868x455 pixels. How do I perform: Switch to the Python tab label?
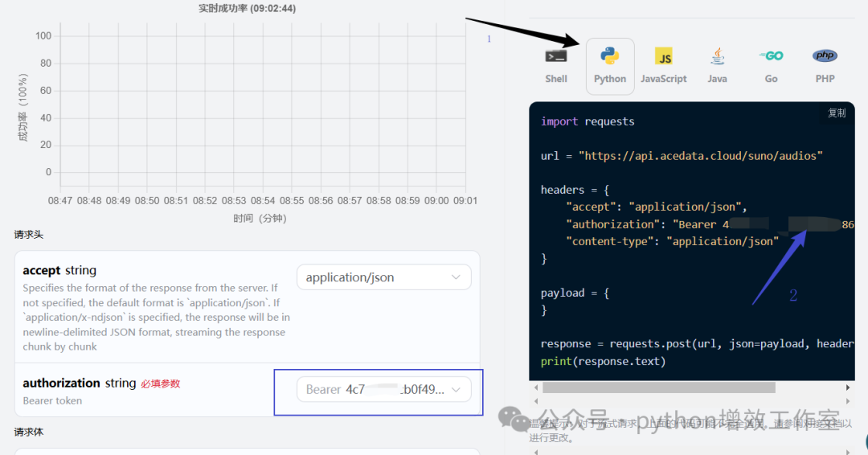610,79
